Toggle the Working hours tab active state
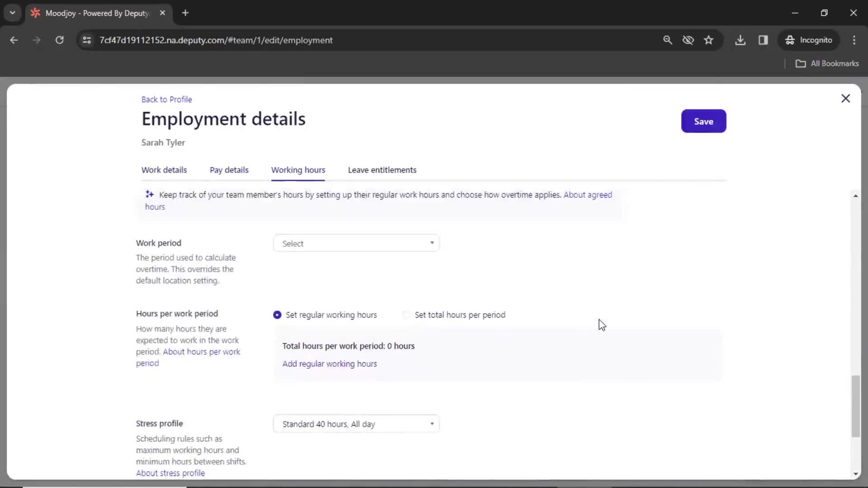868x488 pixels. pyautogui.click(x=298, y=170)
